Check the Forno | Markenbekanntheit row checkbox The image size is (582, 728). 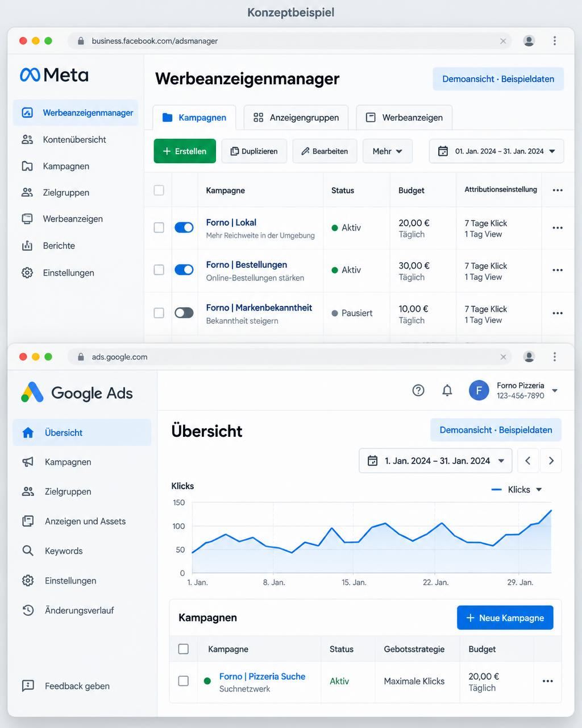click(159, 313)
